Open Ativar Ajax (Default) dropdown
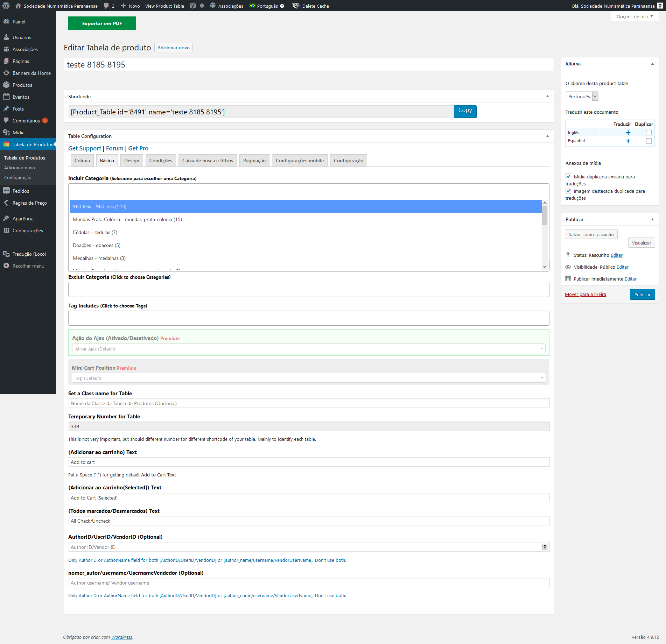The image size is (666, 644). click(309, 349)
